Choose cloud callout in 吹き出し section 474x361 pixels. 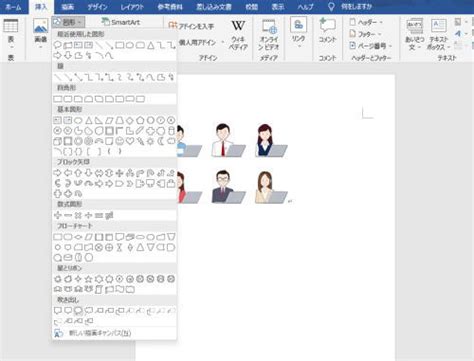pyautogui.click(x=88, y=311)
